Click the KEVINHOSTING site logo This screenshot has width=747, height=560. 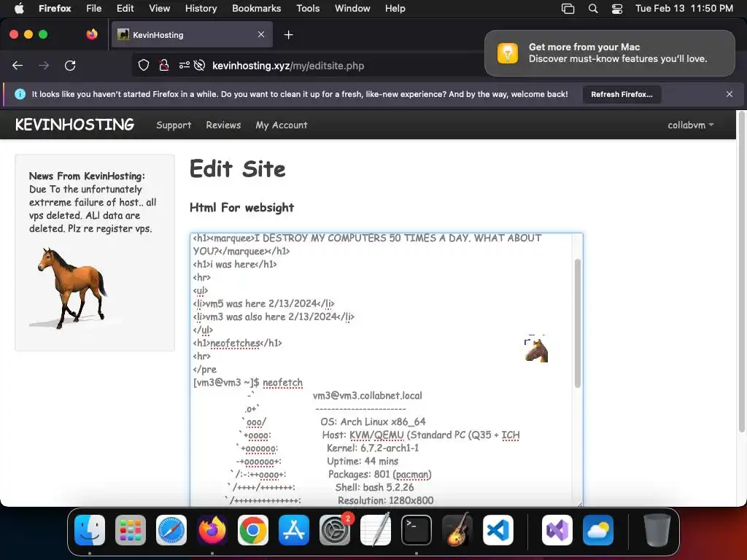tap(75, 125)
